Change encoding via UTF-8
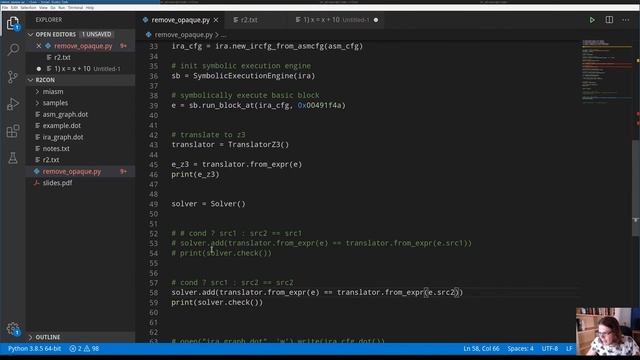640x360 pixels. coord(549,349)
